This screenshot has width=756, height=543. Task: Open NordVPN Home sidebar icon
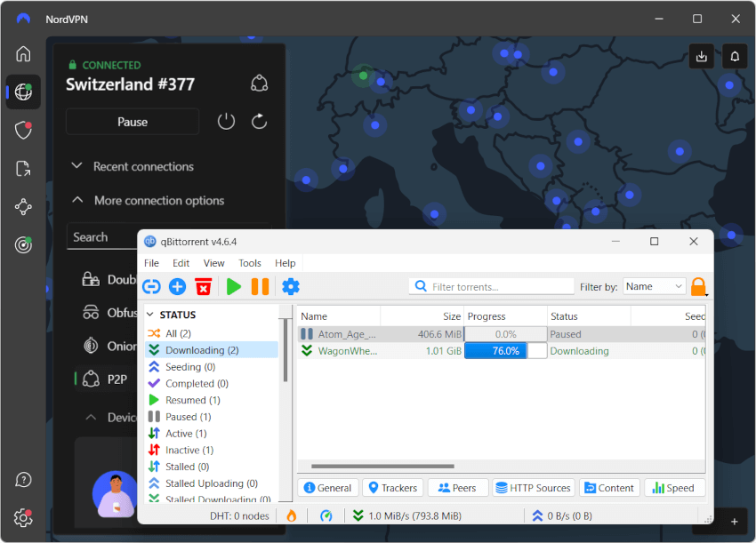23,53
